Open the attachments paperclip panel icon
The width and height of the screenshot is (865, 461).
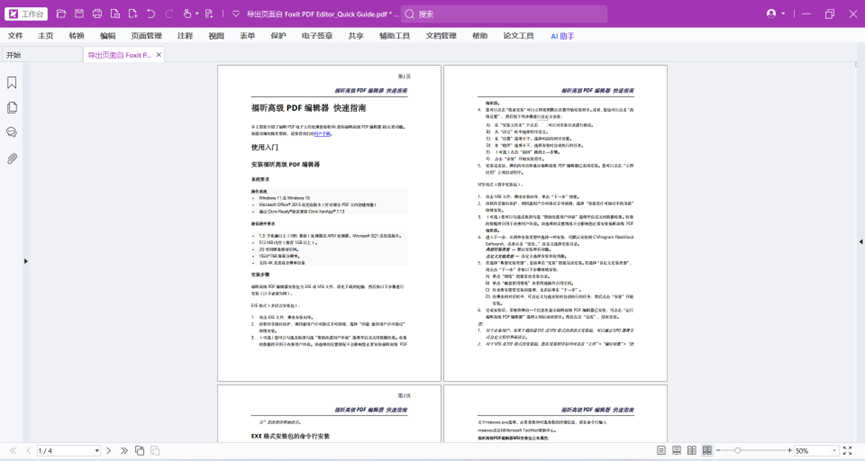click(12, 159)
